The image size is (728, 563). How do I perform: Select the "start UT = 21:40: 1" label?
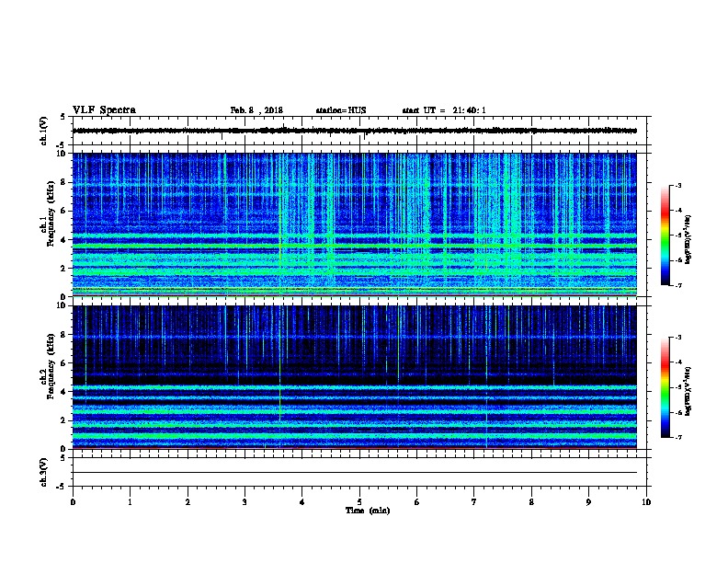point(444,110)
